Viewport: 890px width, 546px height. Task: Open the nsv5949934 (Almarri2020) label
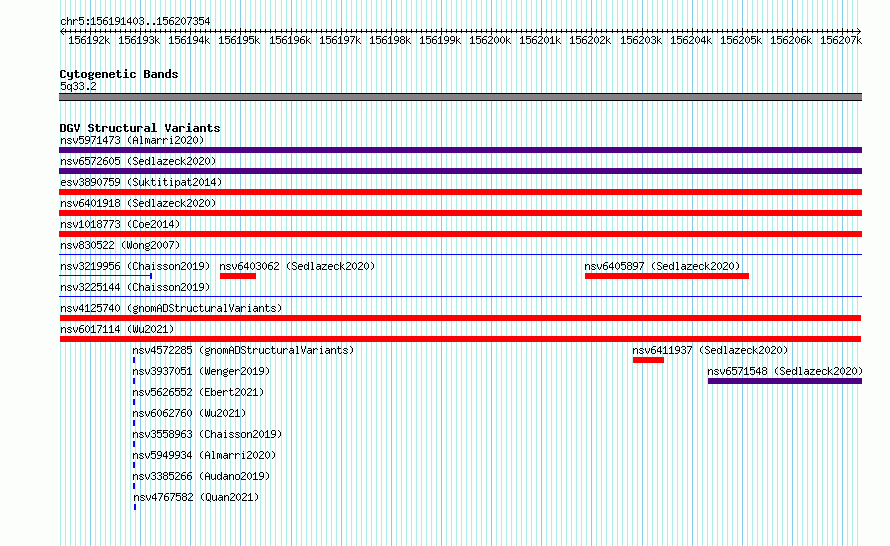coord(204,455)
